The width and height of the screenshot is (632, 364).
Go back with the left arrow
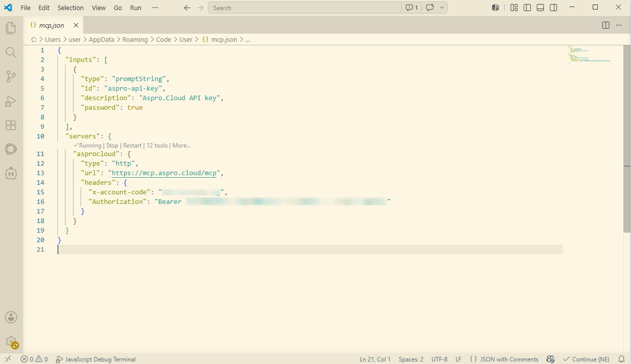(x=187, y=8)
